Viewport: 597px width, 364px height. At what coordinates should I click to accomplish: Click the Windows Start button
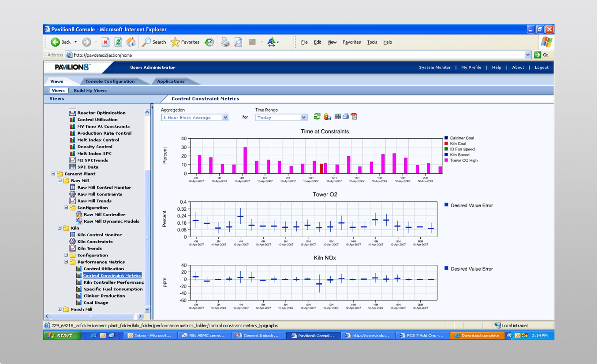pyautogui.click(x=62, y=335)
